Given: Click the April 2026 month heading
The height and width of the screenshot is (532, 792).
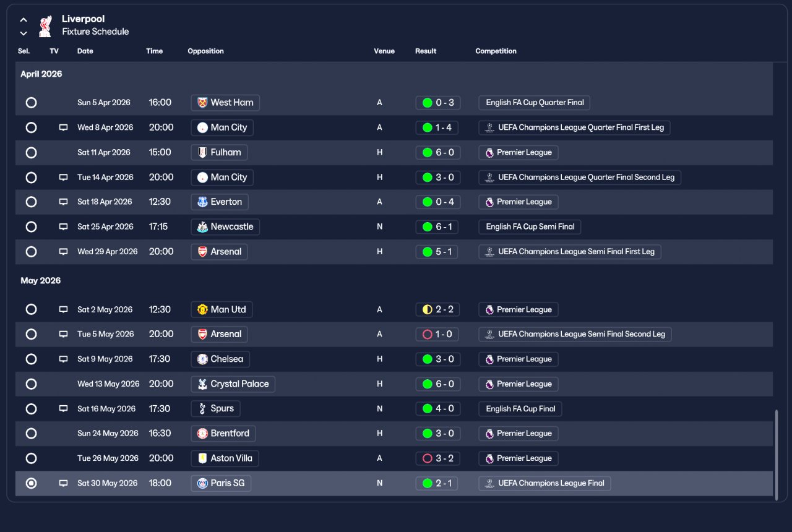Looking at the screenshot, I should (x=41, y=74).
